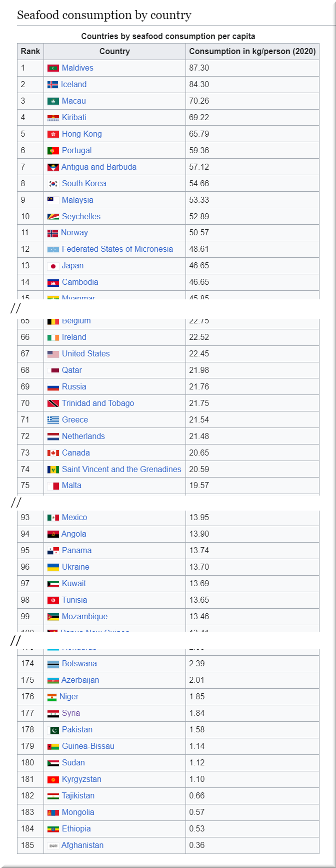Go to the Trinidad and Tobago page
This screenshot has height=868, width=336.
[98, 403]
